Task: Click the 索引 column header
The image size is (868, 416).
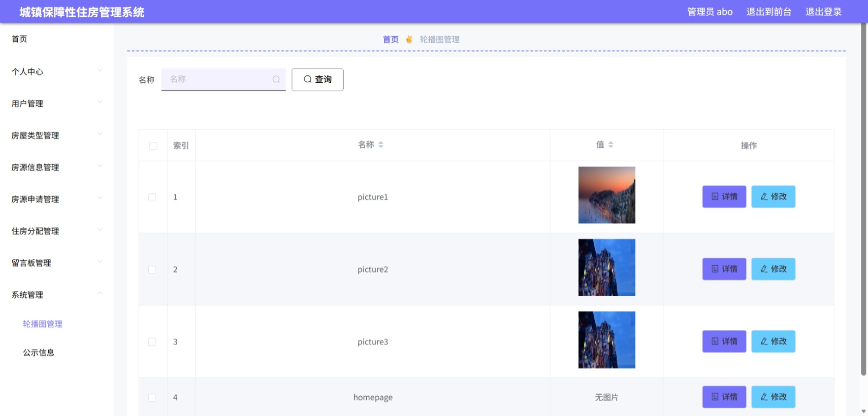Action: tap(181, 145)
